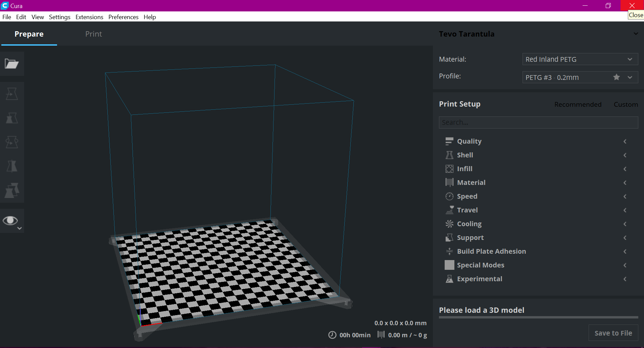Open the View menu
644x348 pixels.
pyautogui.click(x=38, y=17)
